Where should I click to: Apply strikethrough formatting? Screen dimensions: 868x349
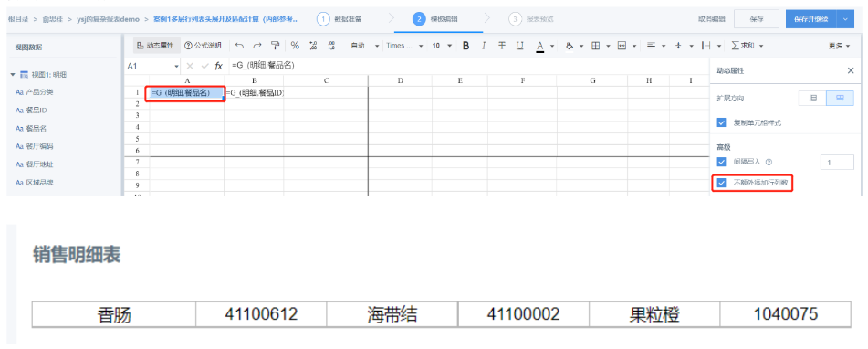tap(501, 46)
